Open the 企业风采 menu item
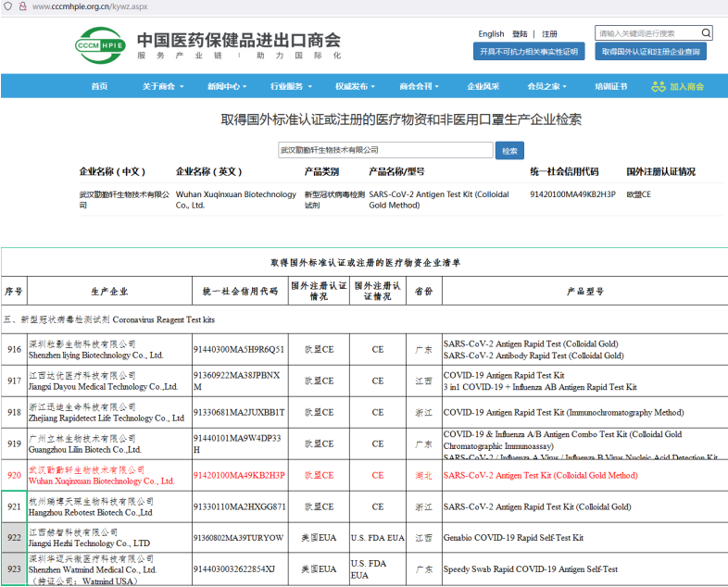 pos(483,87)
